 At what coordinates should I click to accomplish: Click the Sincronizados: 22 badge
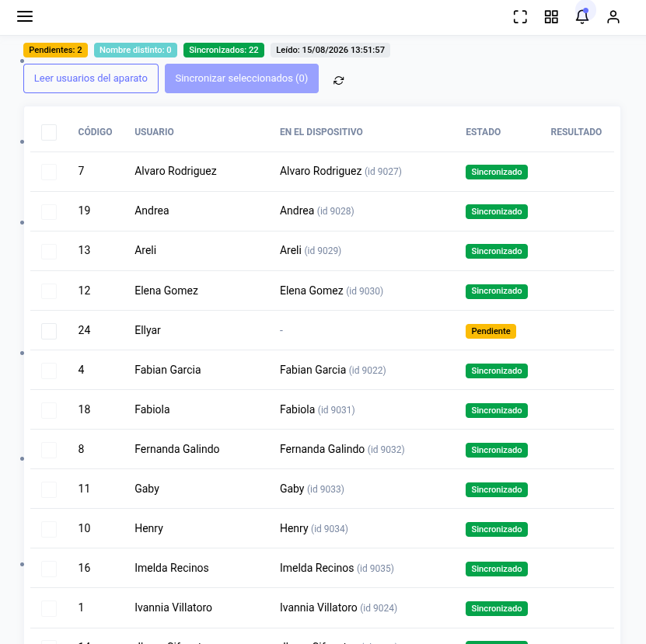(x=224, y=50)
